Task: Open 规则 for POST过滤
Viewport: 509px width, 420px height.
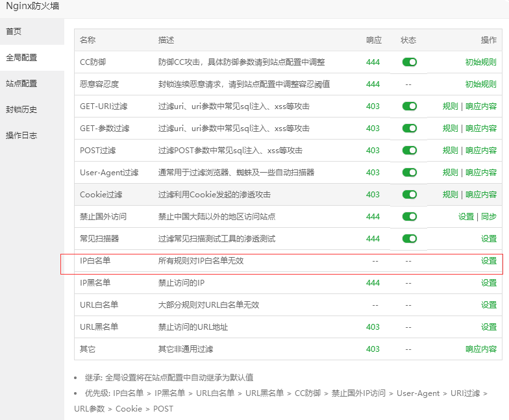Action: pyautogui.click(x=450, y=151)
